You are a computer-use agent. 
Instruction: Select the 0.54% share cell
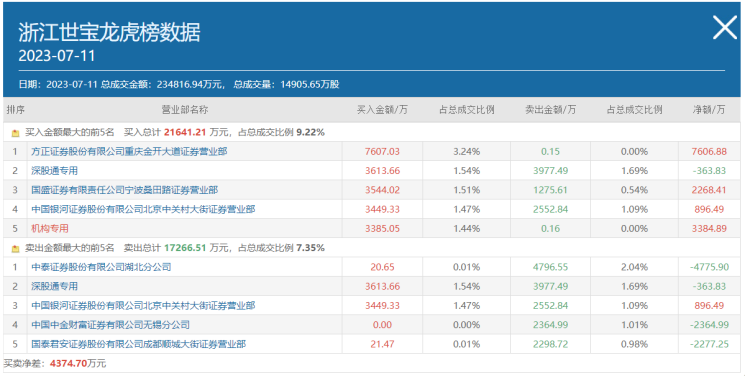click(x=634, y=190)
